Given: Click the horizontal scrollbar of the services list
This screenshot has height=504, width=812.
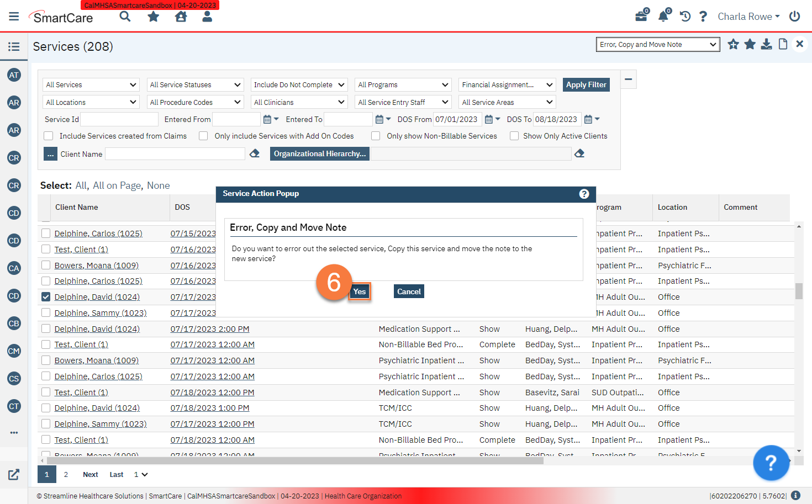Looking at the screenshot, I should 295,460.
